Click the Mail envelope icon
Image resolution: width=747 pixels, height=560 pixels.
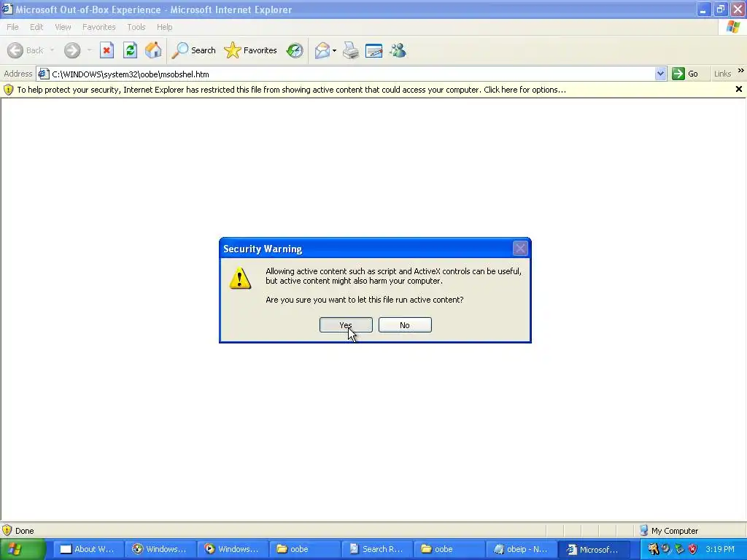pos(322,50)
